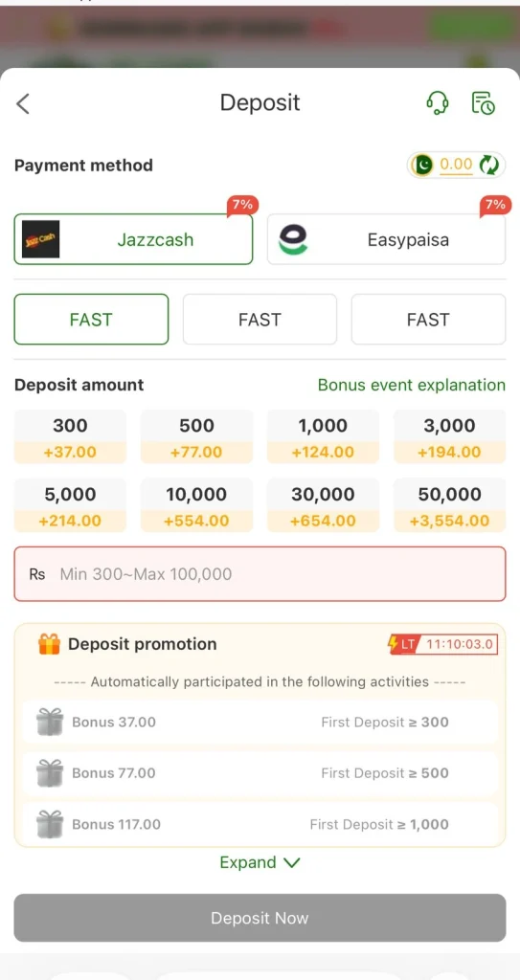Go back using the left arrow icon
The width and height of the screenshot is (520, 980).
pyautogui.click(x=23, y=103)
